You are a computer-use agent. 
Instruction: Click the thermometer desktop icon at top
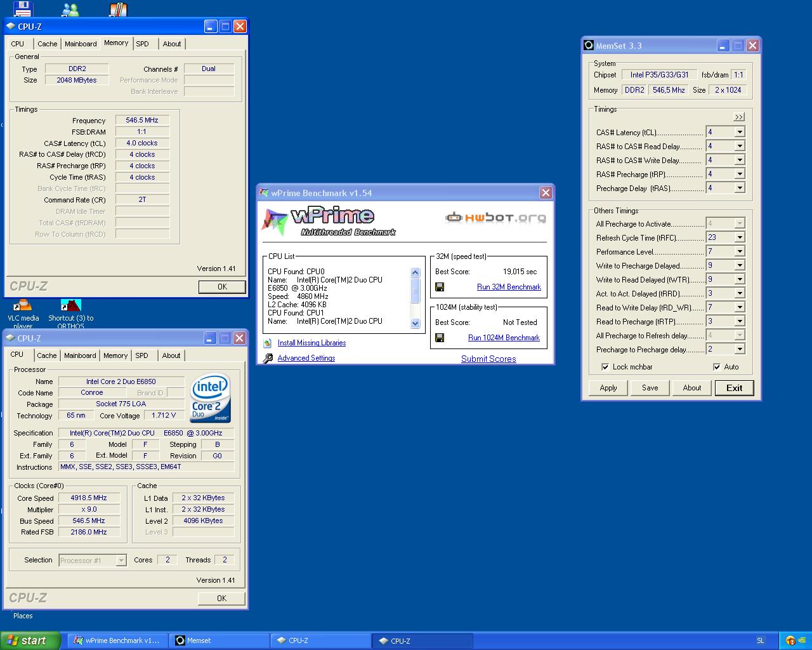118,8
